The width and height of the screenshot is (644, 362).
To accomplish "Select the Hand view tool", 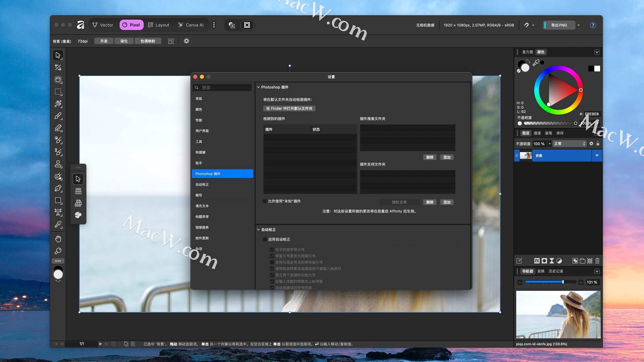I will coord(58,239).
